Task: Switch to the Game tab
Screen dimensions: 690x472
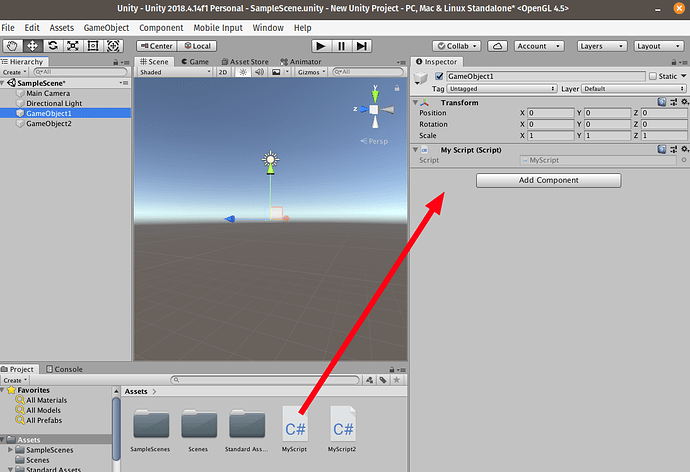Action: (x=195, y=62)
